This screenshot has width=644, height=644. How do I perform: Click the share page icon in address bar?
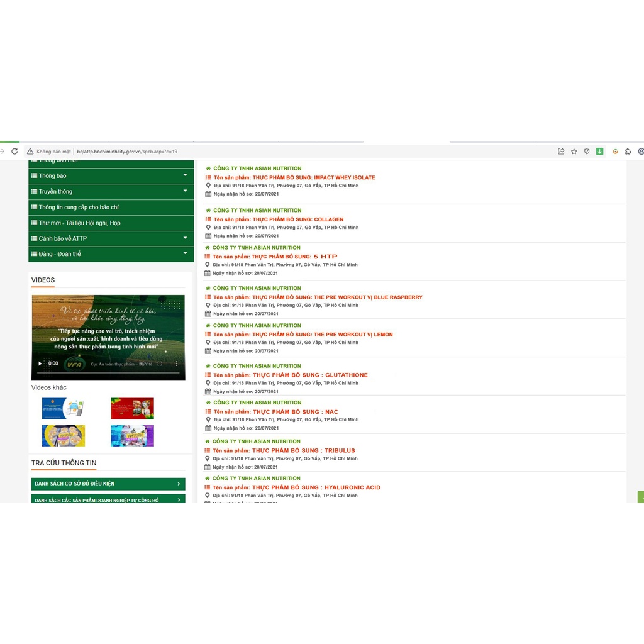561,152
